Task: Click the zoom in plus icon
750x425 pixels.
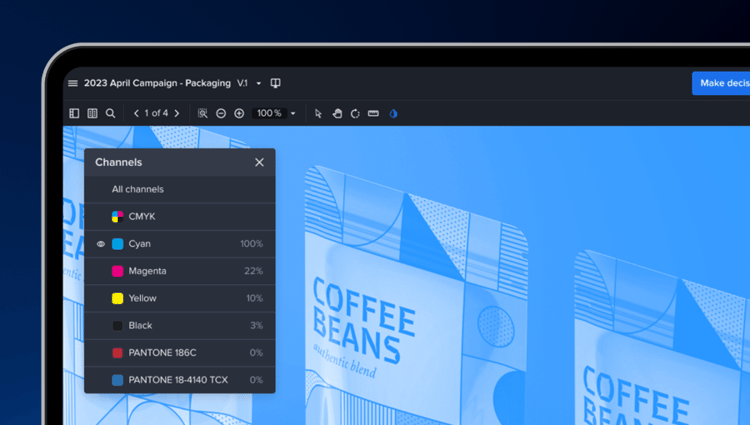Action: point(239,114)
